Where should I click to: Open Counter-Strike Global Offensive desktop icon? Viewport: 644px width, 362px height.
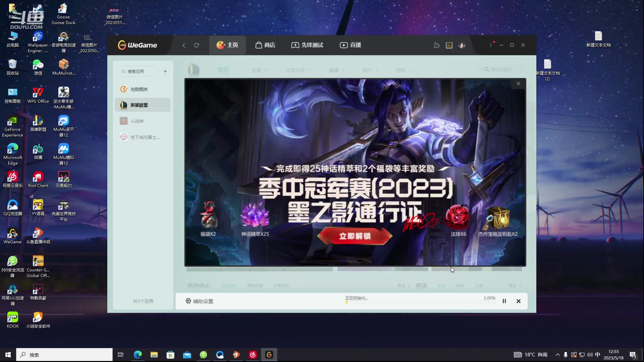click(38, 267)
